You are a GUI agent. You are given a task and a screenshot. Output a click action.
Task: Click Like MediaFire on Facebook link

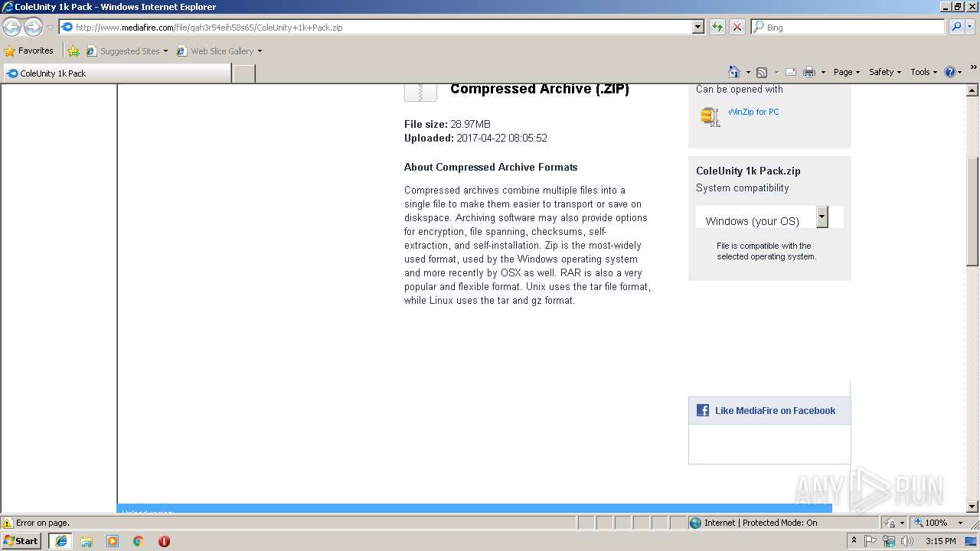click(x=775, y=411)
